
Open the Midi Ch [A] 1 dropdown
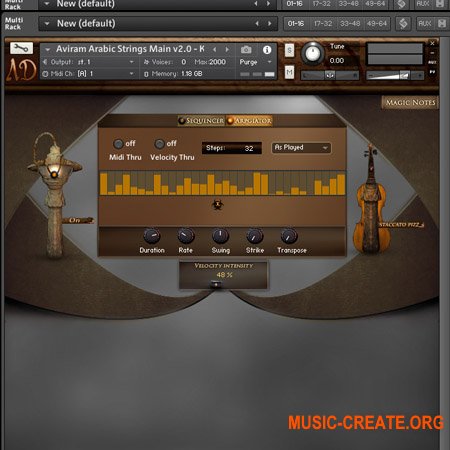tap(89, 74)
